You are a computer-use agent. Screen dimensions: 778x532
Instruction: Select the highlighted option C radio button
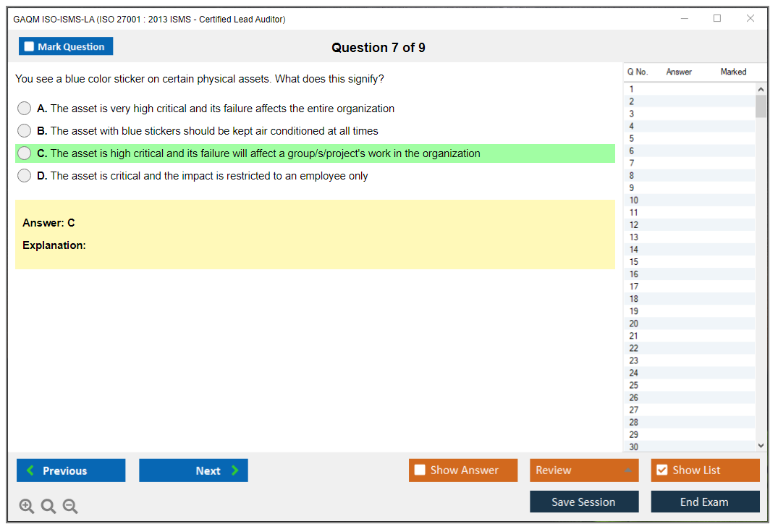click(25, 153)
